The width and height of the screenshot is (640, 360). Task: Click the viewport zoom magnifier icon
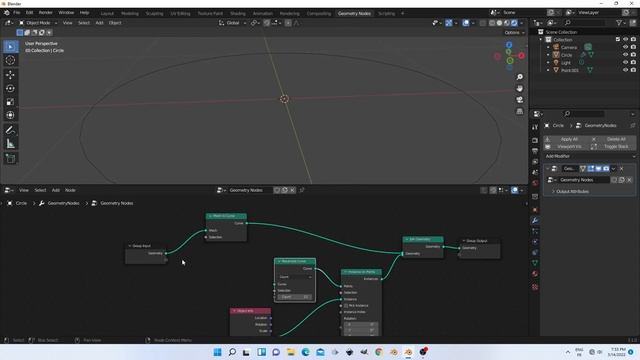pos(520,77)
